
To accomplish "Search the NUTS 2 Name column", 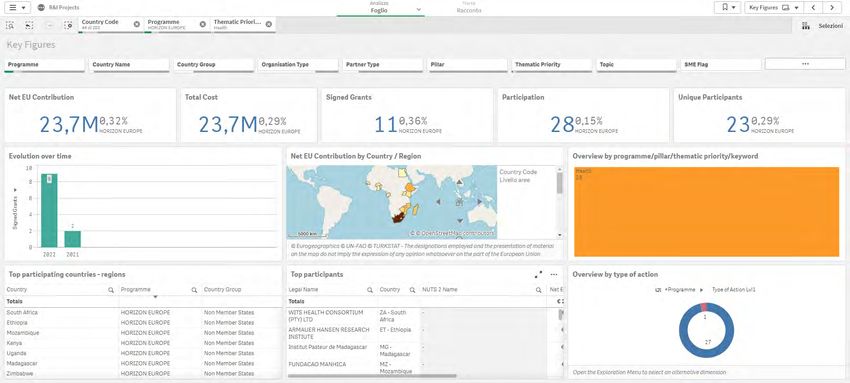I will [538, 290].
